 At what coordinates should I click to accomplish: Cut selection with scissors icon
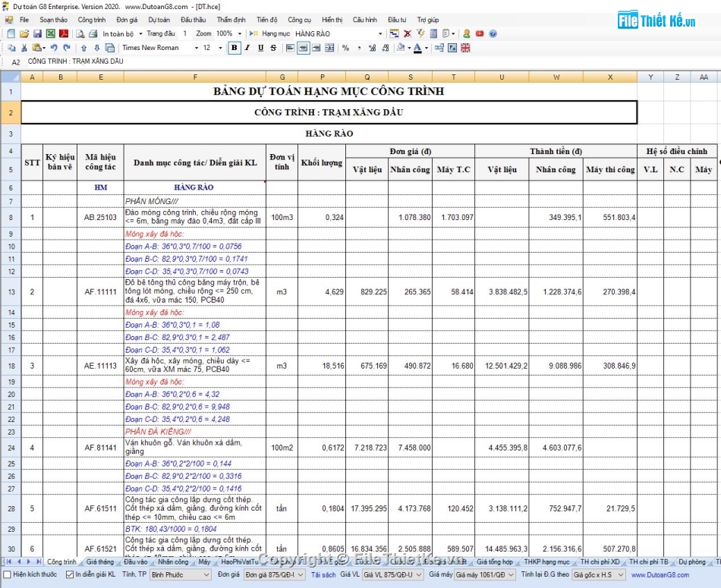coord(24,48)
